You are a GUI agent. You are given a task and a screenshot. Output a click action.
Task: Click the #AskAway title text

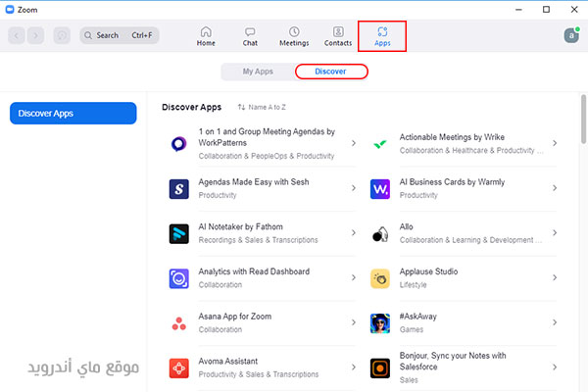[x=417, y=317]
